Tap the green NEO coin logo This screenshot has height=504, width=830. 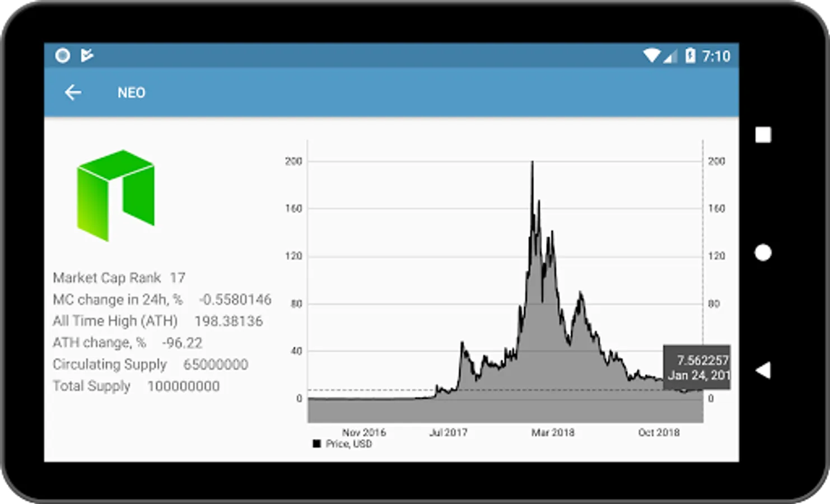115,195
